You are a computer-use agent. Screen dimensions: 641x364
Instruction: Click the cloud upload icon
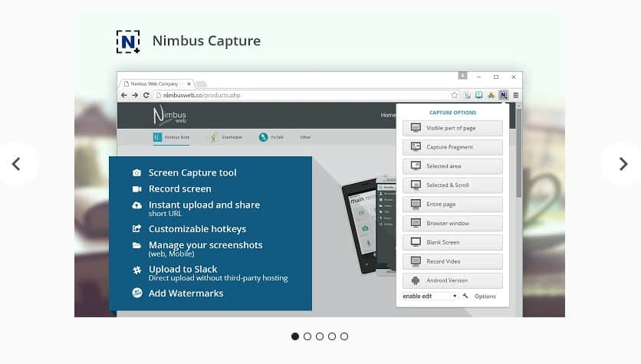pyautogui.click(x=137, y=205)
